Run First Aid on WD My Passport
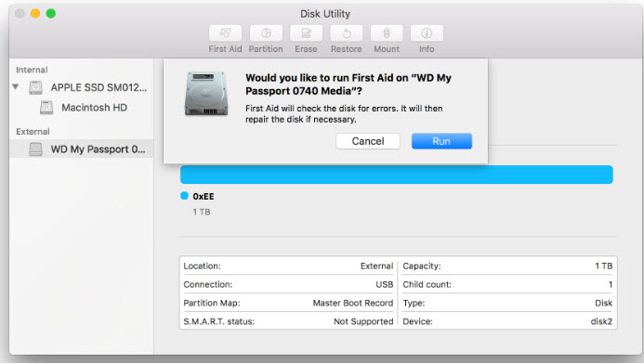This screenshot has height=364, width=644. (441, 141)
